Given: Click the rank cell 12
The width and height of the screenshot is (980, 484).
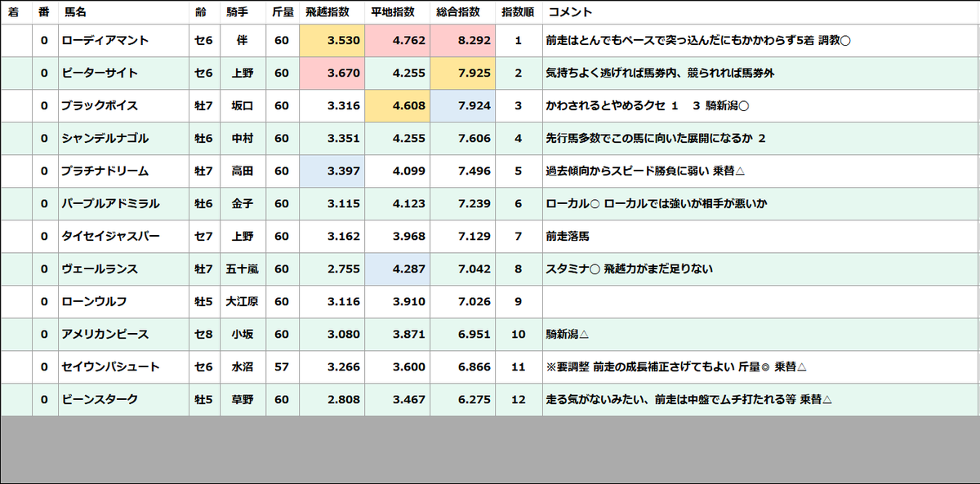Looking at the screenshot, I should (519, 400).
